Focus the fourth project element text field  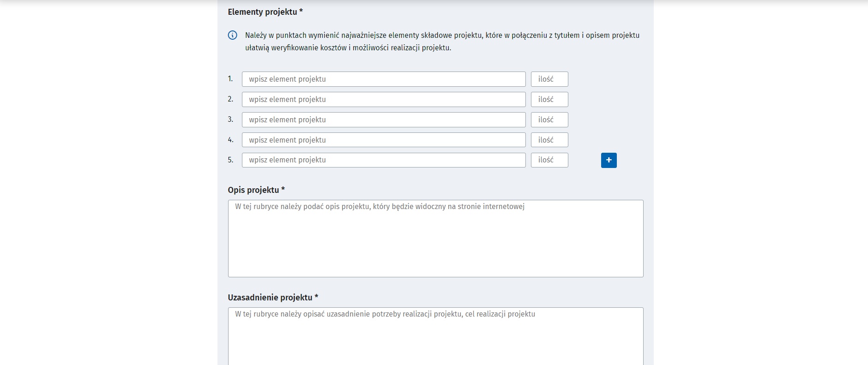pos(384,140)
